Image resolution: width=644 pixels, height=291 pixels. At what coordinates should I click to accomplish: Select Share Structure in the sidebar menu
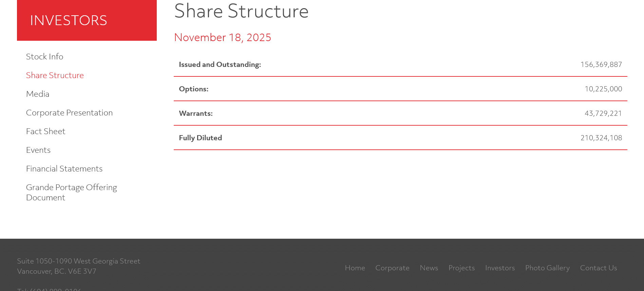(x=55, y=75)
